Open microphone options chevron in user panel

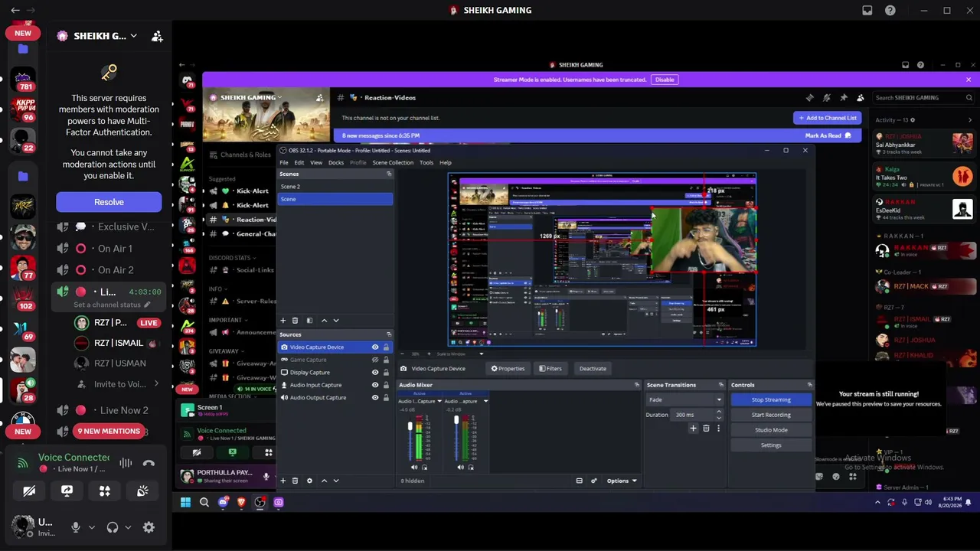(92, 527)
